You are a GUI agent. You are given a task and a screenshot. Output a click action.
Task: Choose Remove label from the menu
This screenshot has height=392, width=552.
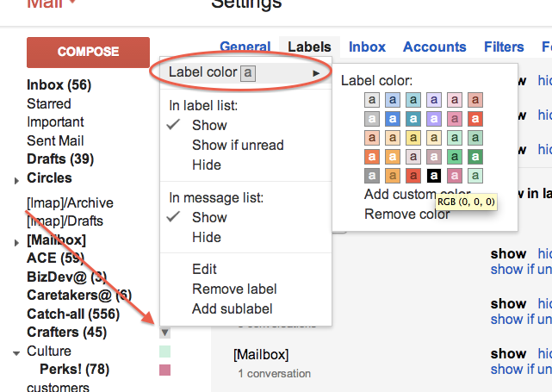234,289
